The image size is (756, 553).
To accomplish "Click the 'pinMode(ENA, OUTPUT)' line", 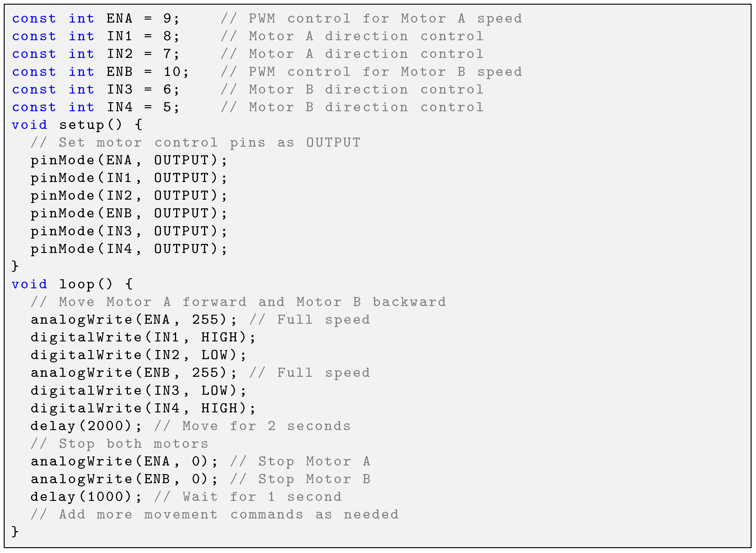I will (129, 161).
